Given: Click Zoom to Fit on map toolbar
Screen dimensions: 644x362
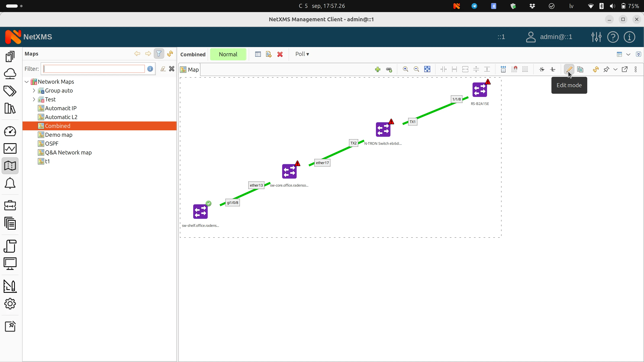Looking at the screenshot, I should (x=427, y=69).
